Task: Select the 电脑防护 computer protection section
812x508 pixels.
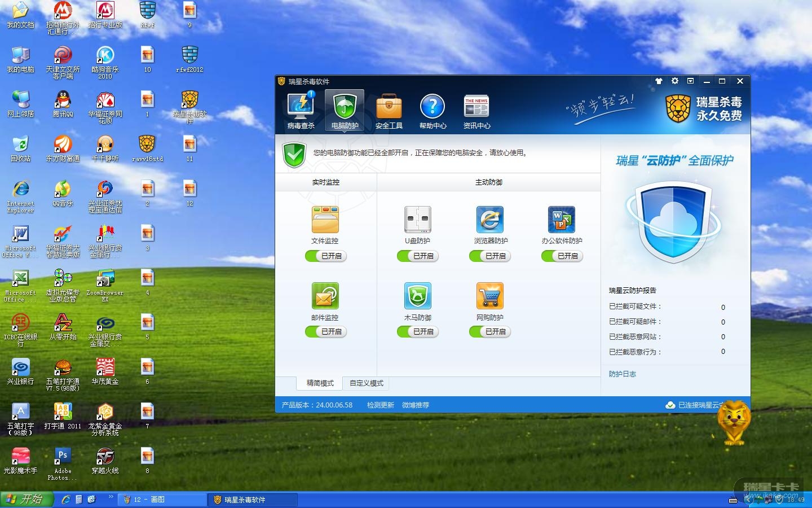Action: 345,111
